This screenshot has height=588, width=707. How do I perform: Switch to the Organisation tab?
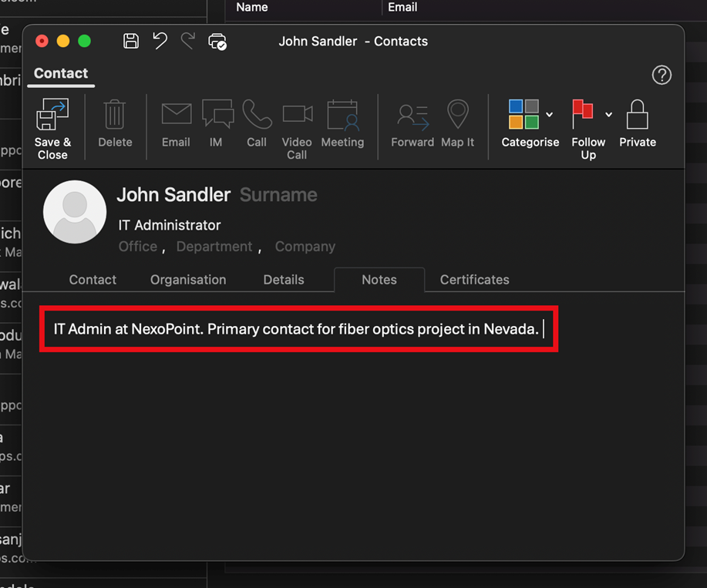tap(188, 280)
